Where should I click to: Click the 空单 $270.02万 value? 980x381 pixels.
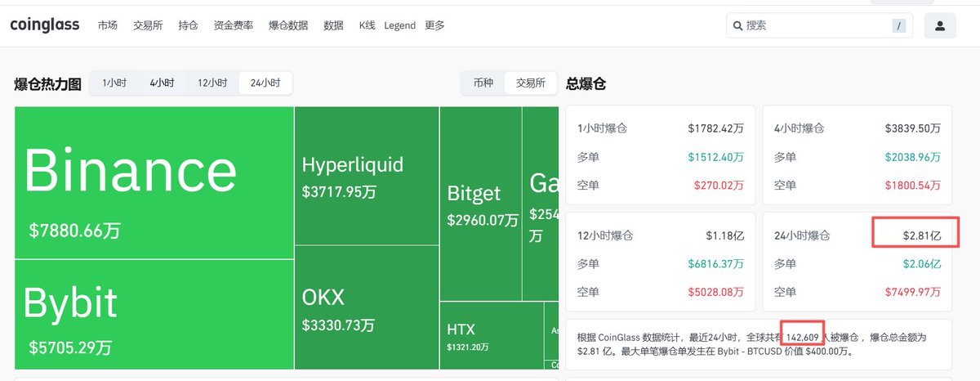tap(719, 184)
